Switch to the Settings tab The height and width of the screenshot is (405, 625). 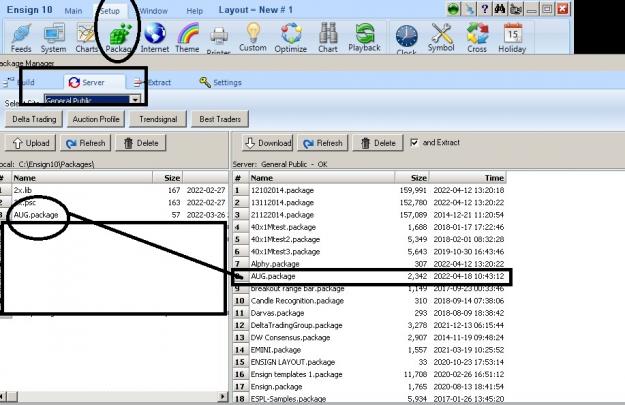coord(221,83)
